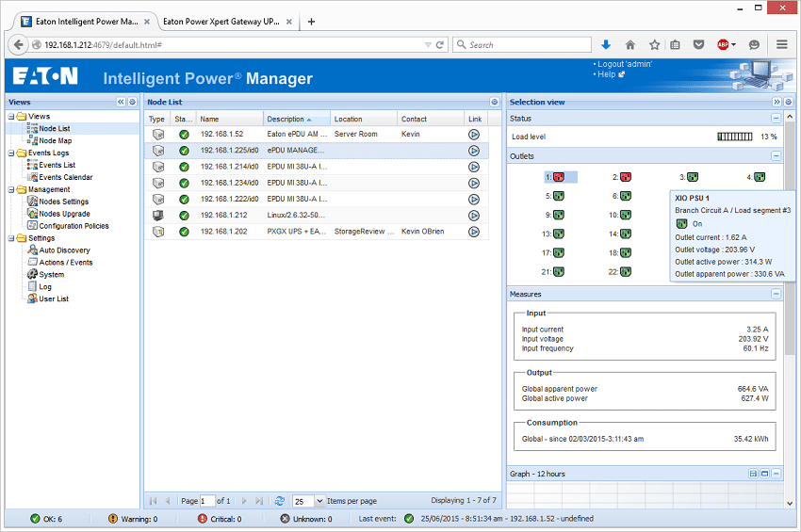Viewport: 801px width, 532px height.
Task: Open link icon for 192.168.1.225/id0 row
Action: [x=474, y=151]
